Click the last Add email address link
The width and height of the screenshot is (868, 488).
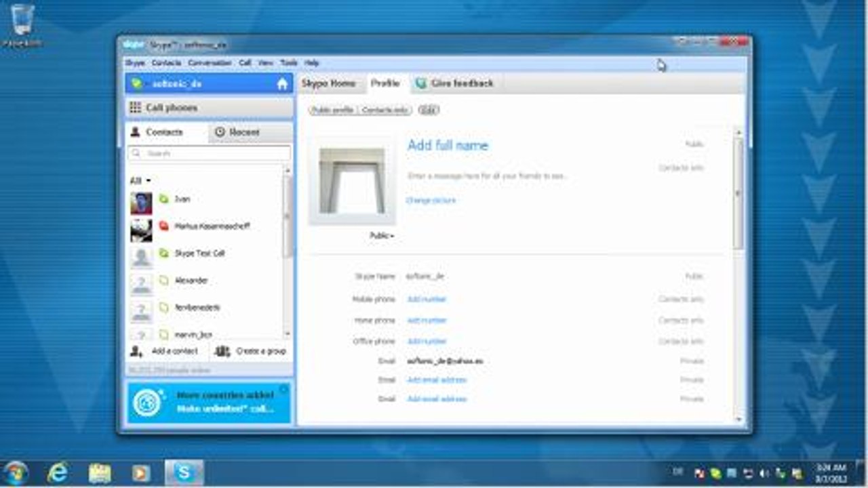(437, 400)
